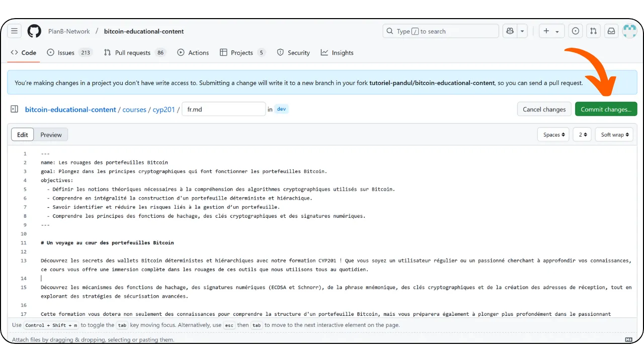Click line number 1 in the gutter
This screenshot has height=362, width=644.
[x=25, y=154]
